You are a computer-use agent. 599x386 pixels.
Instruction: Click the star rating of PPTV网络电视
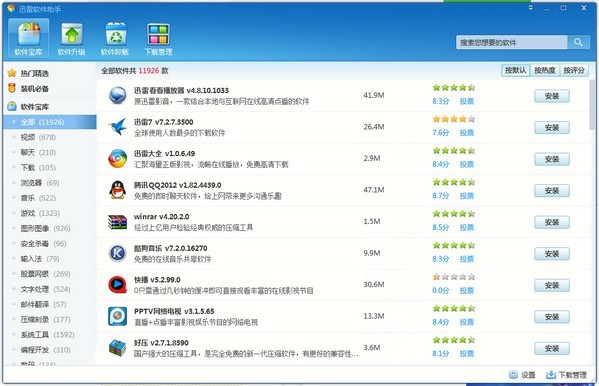[454, 308]
